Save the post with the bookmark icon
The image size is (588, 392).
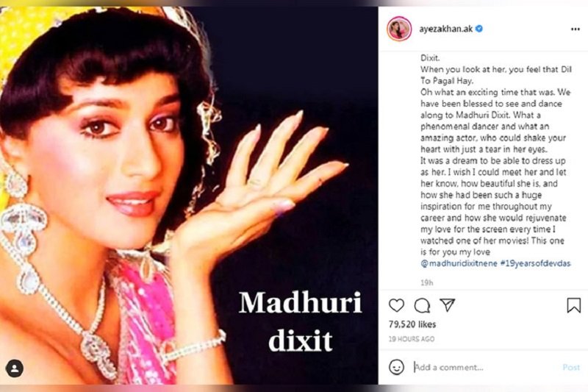click(x=573, y=305)
